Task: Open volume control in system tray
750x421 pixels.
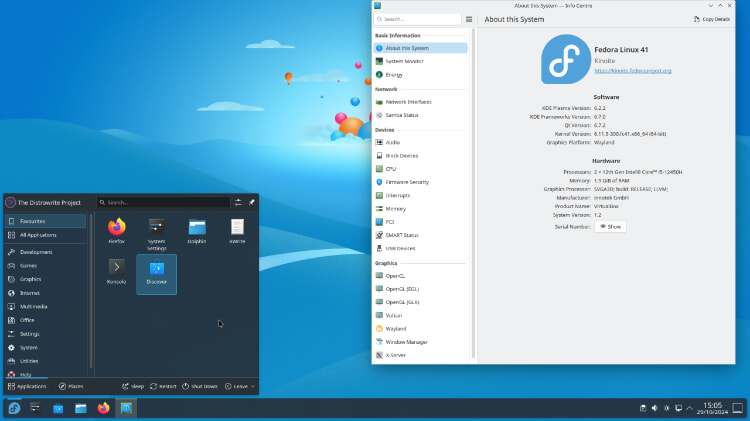Action: 654,408
